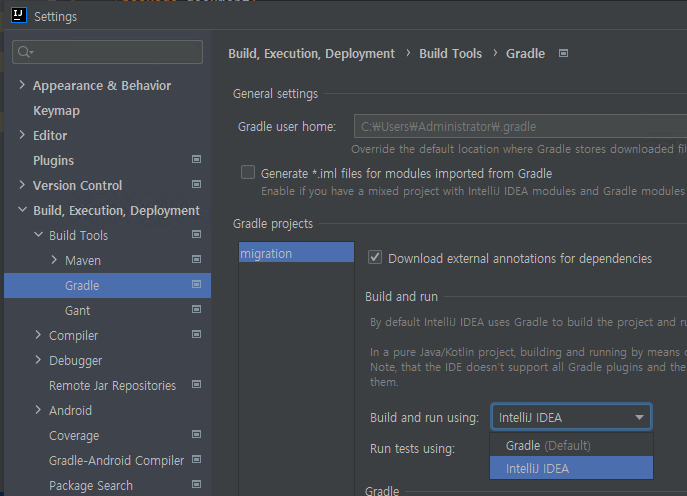This screenshot has width=687, height=496.
Task: Select IntelliJ IDEA dropdown option
Action: 571,468
